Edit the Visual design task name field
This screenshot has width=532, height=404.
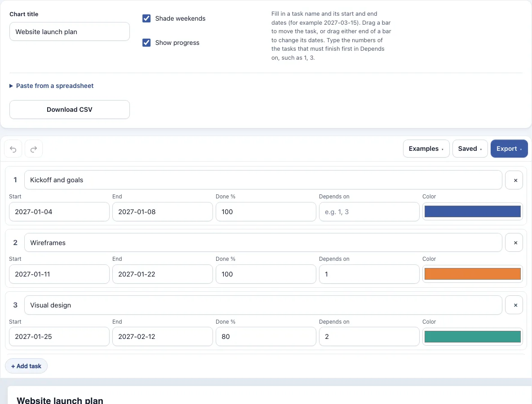(x=263, y=305)
